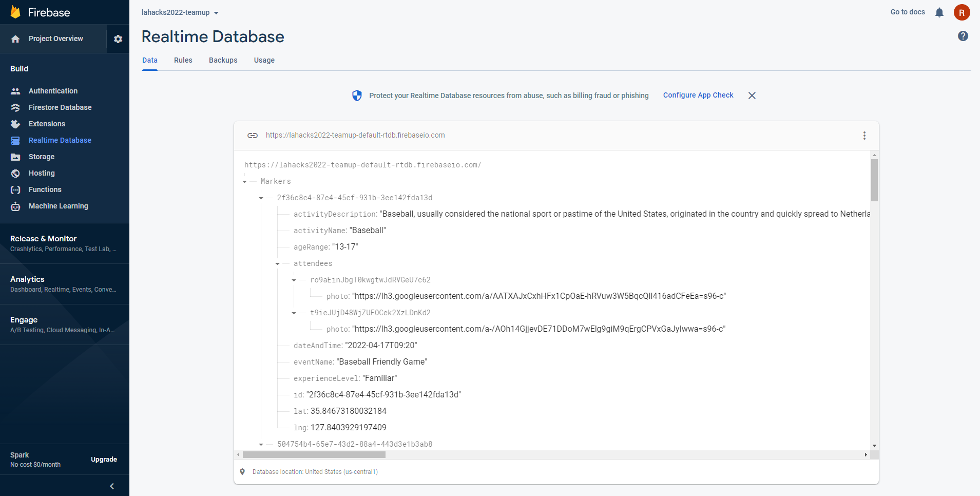Open the help question mark icon

(x=963, y=36)
